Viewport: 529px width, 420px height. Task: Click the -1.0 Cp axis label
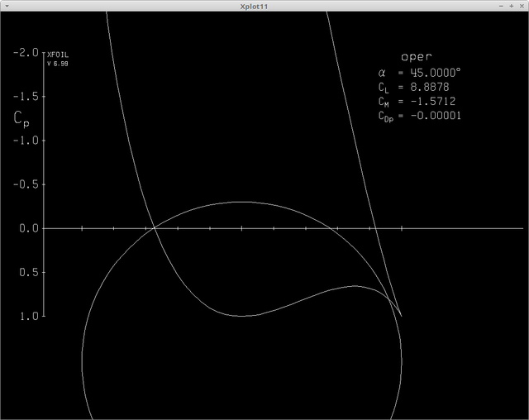tap(26, 141)
